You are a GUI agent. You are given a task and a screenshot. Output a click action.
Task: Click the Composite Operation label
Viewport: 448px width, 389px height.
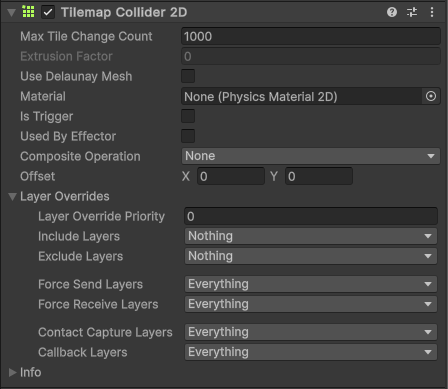80,156
